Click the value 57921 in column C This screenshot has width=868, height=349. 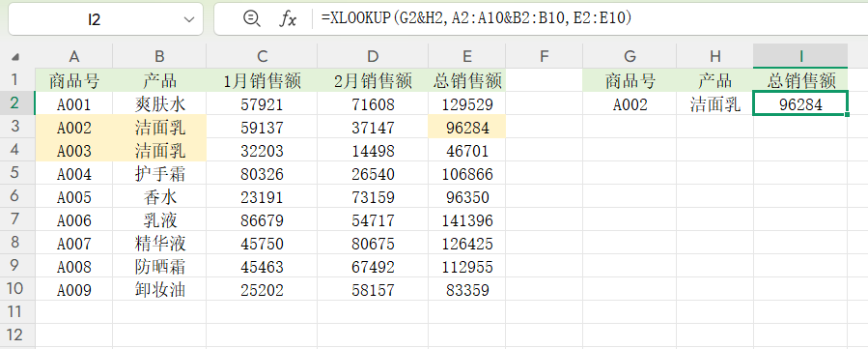coord(262,103)
